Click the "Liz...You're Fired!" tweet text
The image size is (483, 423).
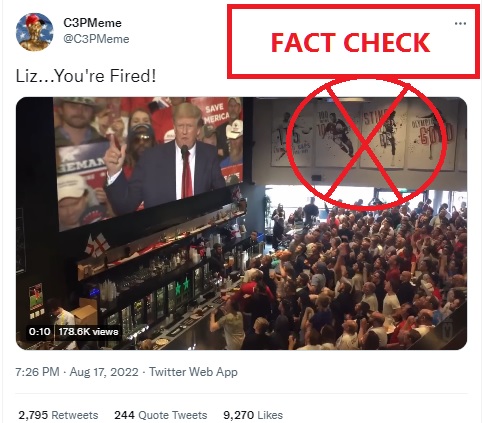[86, 76]
